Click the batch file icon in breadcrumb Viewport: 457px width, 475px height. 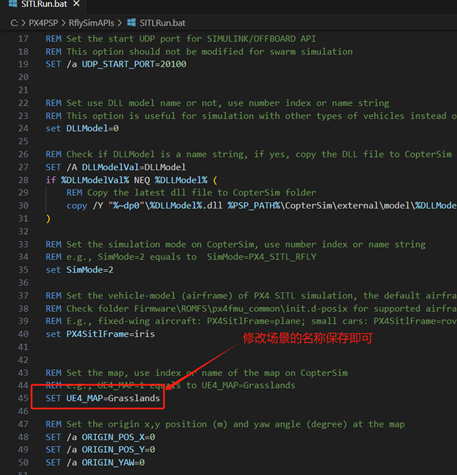[x=132, y=23]
